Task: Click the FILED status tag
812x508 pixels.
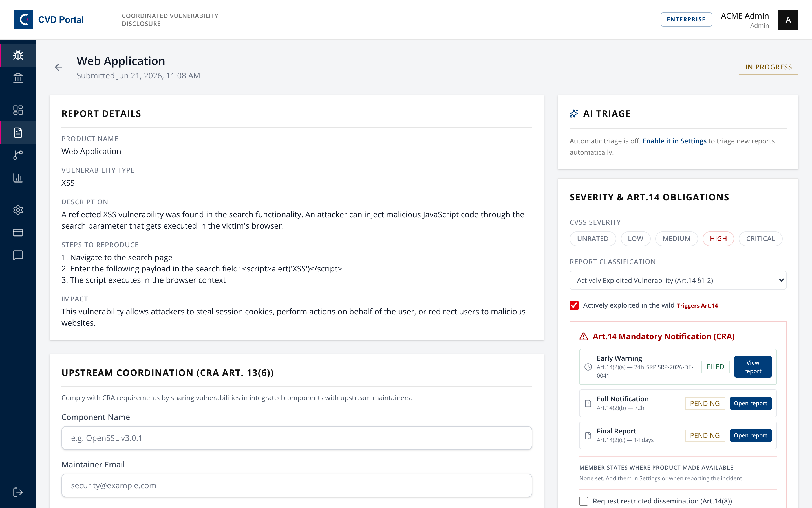Action: [715, 367]
